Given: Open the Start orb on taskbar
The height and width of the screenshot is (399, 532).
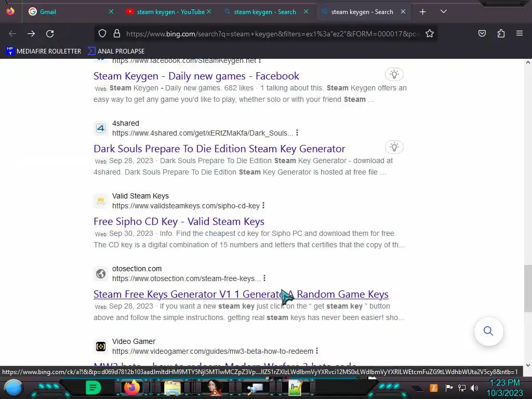Looking at the screenshot, I should tap(14, 388).
